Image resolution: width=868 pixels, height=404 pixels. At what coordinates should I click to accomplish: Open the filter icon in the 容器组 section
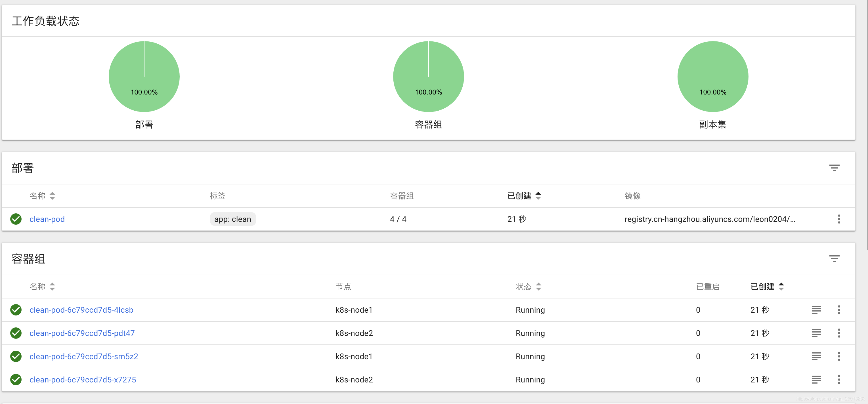(834, 259)
